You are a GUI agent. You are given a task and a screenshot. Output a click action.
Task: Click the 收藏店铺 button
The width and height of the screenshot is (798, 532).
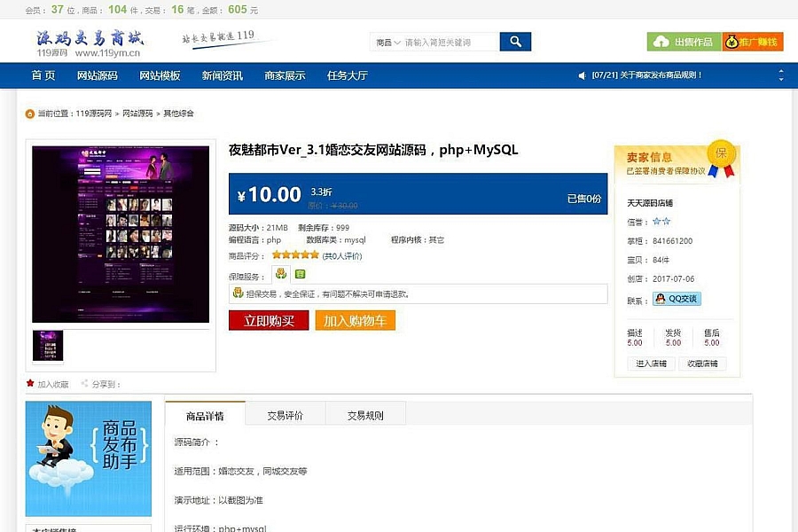(x=702, y=364)
